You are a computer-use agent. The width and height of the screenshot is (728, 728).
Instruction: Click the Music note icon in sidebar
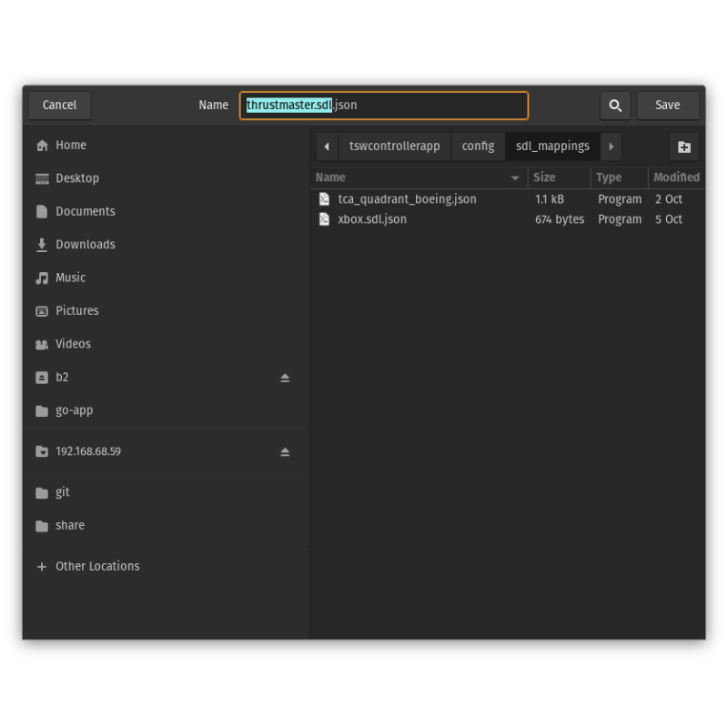click(42, 278)
